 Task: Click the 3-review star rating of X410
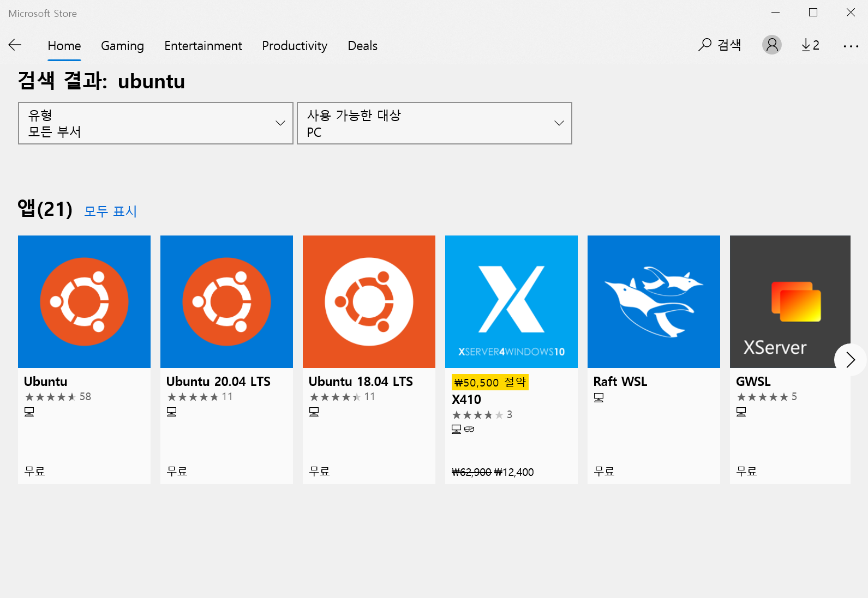[x=482, y=415]
